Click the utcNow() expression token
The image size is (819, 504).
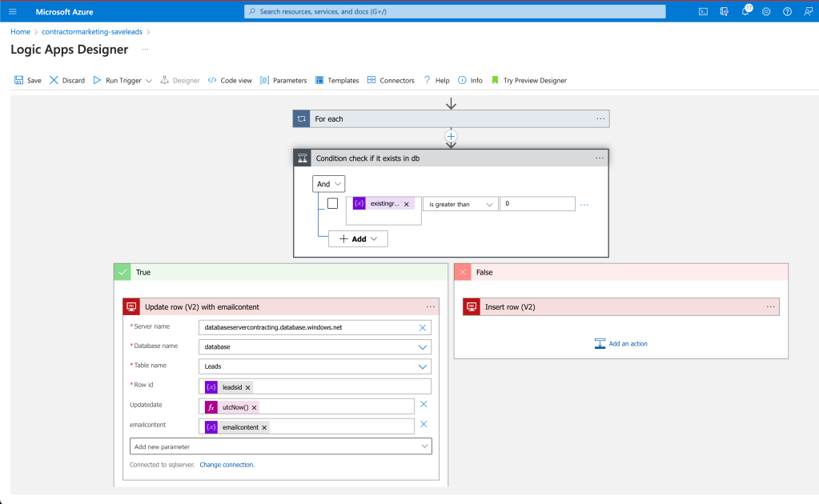232,407
